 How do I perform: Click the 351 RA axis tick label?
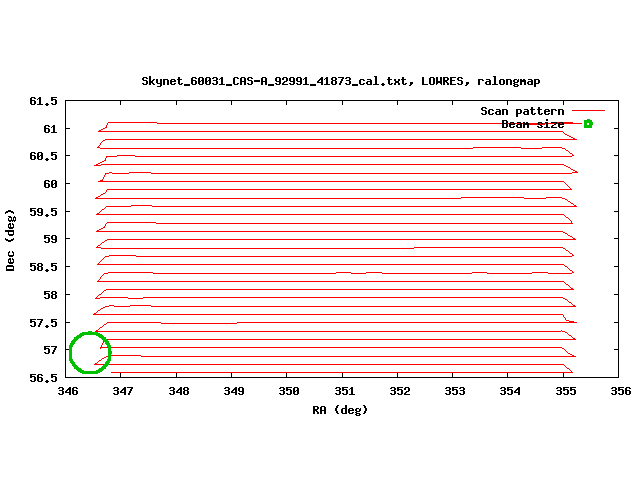click(344, 391)
